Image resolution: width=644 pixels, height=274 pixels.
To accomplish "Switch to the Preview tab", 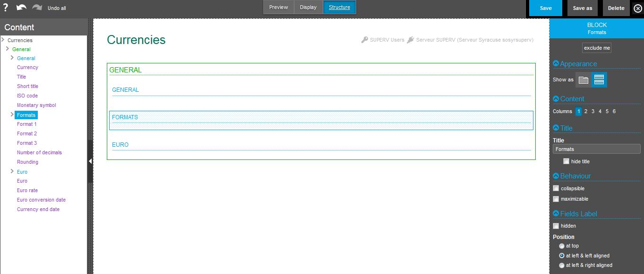I will pos(278,8).
